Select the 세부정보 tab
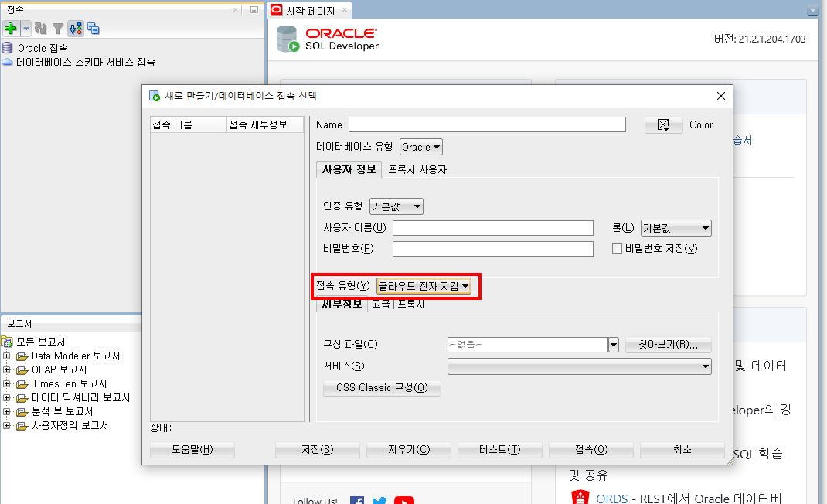827x504 pixels. pyautogui.click(x=342, y=304)
